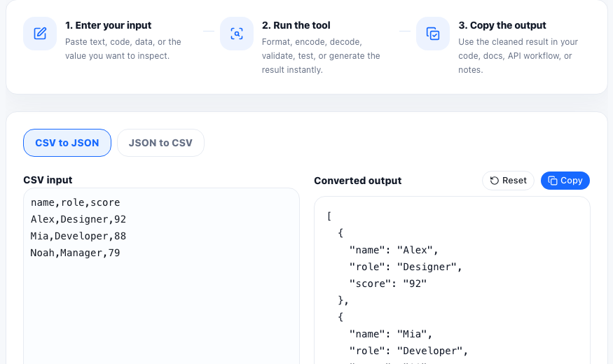Reset the converted output
This screenshot has height=364, width=613.
[x=508, y=181]
